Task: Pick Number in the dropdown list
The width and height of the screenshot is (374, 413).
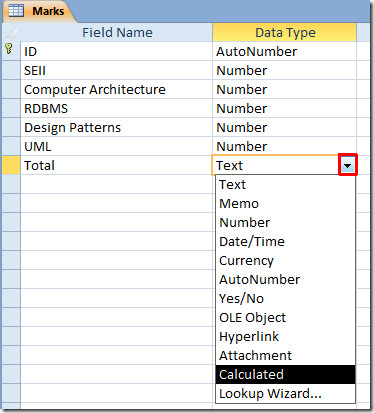Action: click(x=285, y=222)
